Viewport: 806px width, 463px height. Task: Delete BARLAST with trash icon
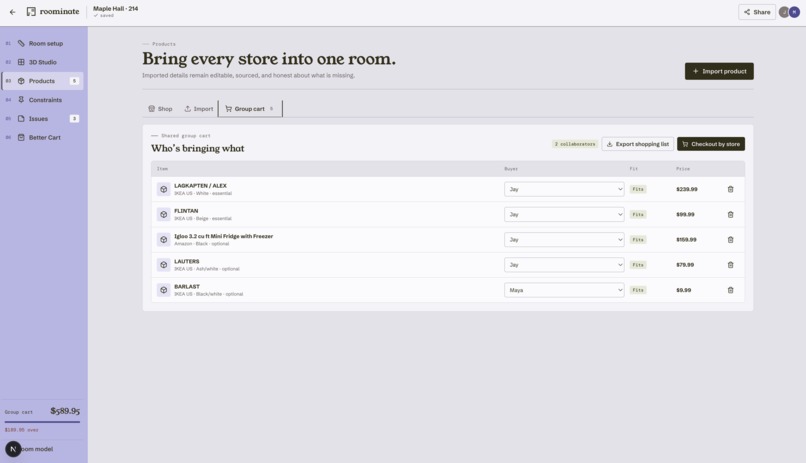click(730, 290)
